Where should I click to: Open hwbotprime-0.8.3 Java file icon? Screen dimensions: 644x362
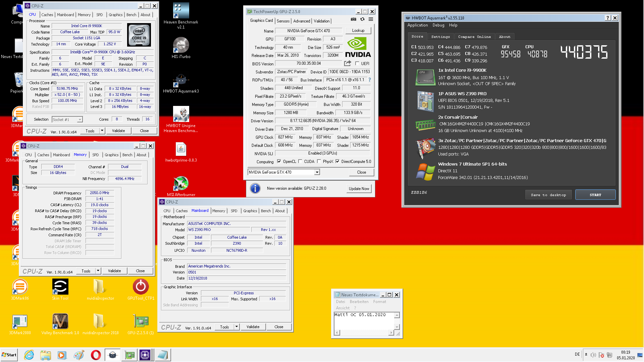(x=181, y=152)
